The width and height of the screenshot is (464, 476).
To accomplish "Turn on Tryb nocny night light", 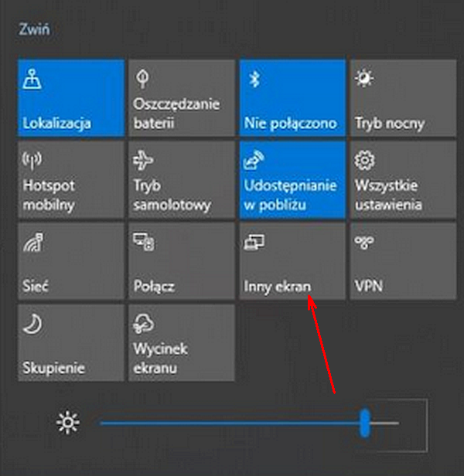I will tap(403, 97).
